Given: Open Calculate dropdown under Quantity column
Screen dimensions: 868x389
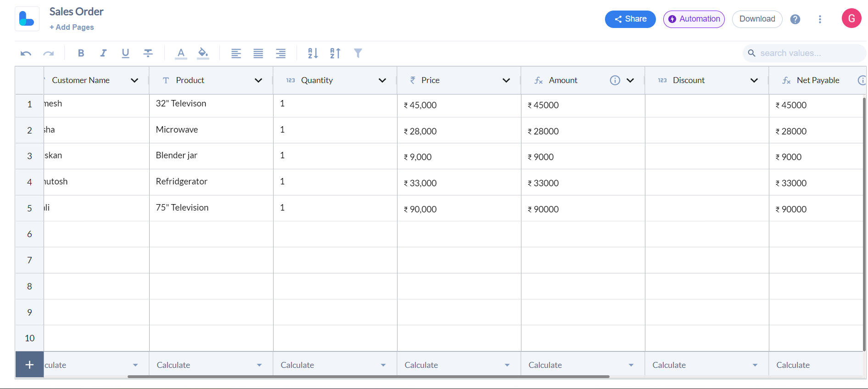Looking at the screenshot, I should (x=335, y=365).
